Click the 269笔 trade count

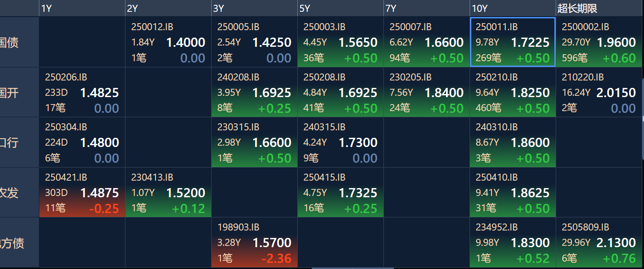[x=488, y=58]
